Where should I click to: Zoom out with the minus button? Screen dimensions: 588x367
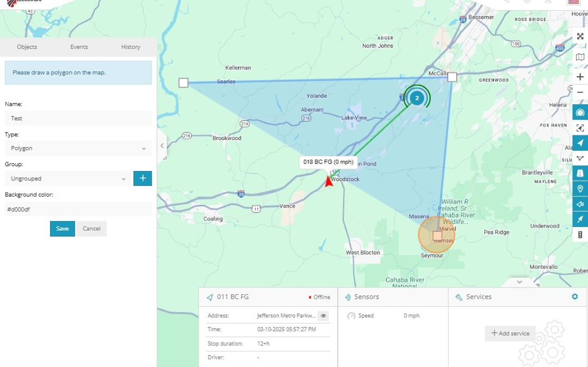pyautogui.click(x=580, y=92)
